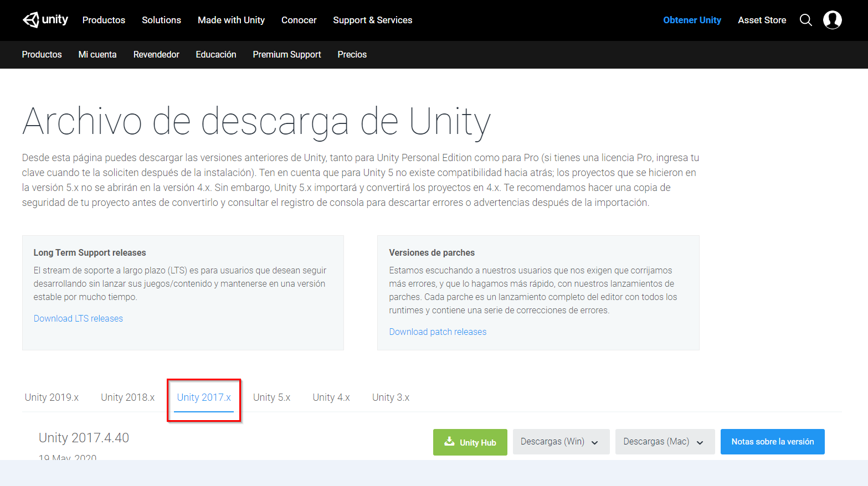Open Premium Support section
The height and width of the screenshot is (486, 868).
pos(287,54)
